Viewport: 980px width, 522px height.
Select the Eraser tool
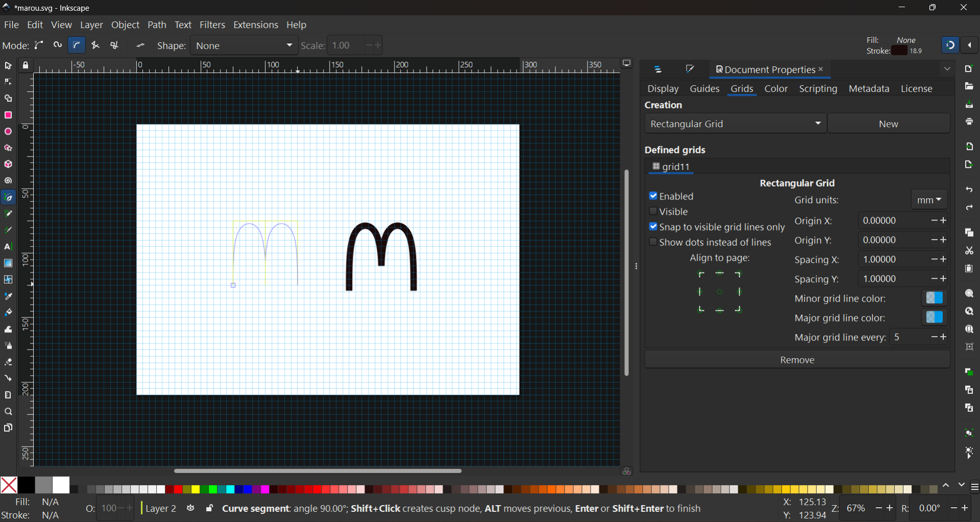pos(8,362)
